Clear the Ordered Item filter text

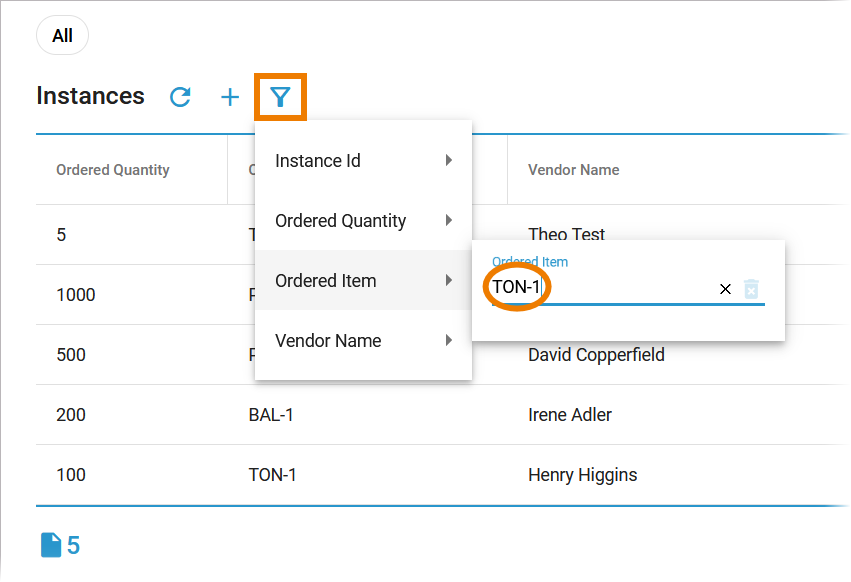[725, 289]
